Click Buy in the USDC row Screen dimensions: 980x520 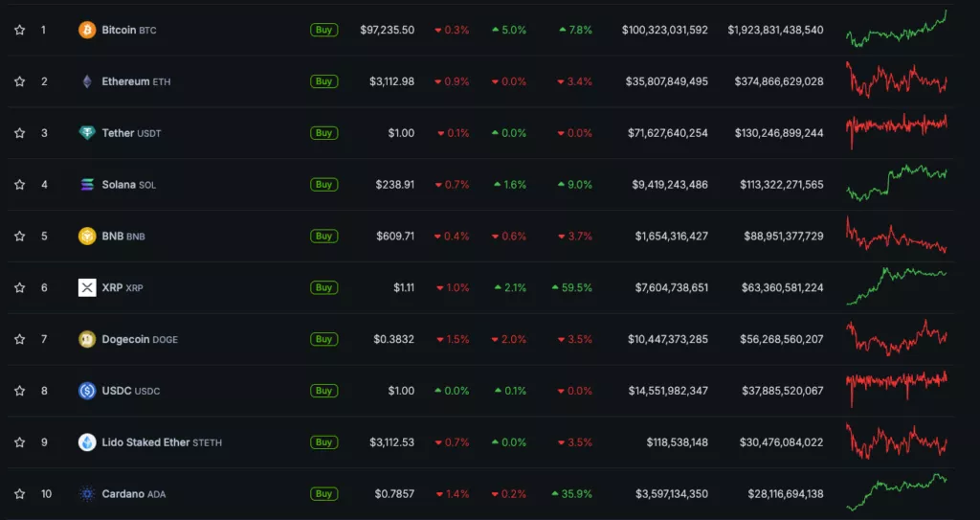pos(323,391)
